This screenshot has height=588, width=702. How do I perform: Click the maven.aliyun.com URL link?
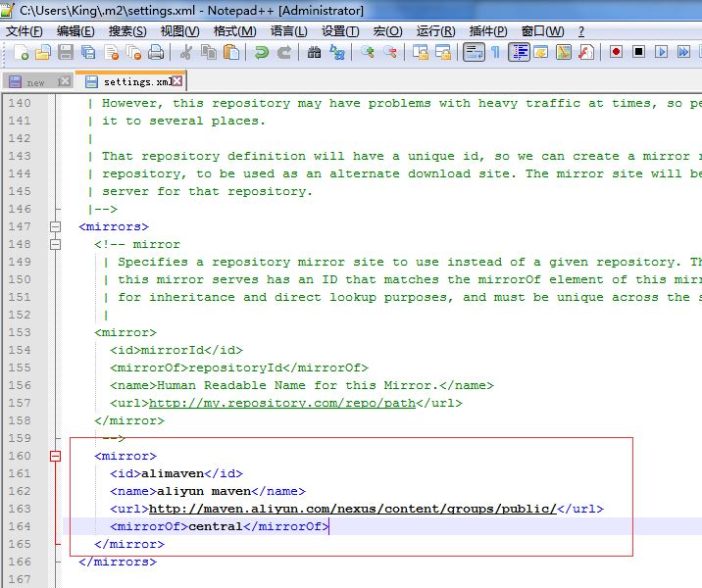(352, 509)
